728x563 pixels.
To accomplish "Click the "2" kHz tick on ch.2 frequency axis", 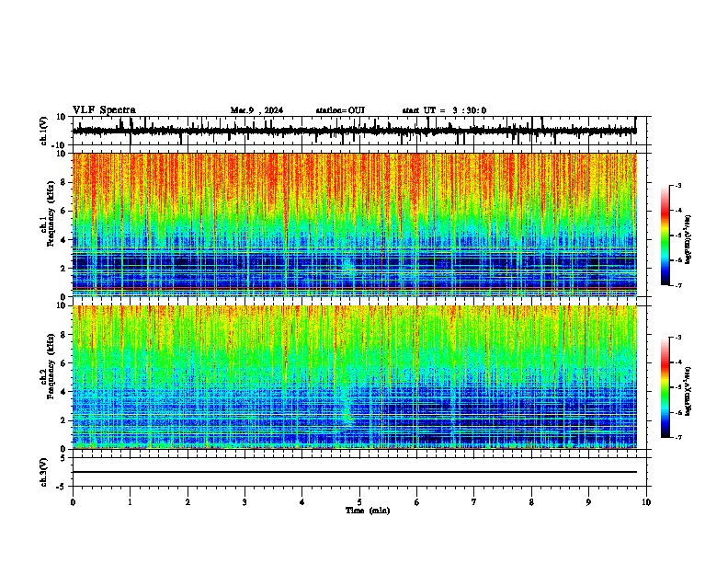I will [64, 420].
